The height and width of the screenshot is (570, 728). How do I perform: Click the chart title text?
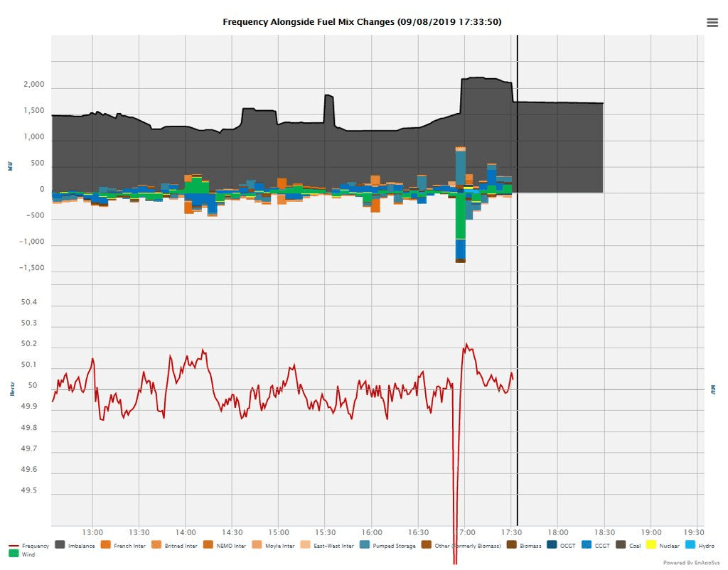point(363,22)
